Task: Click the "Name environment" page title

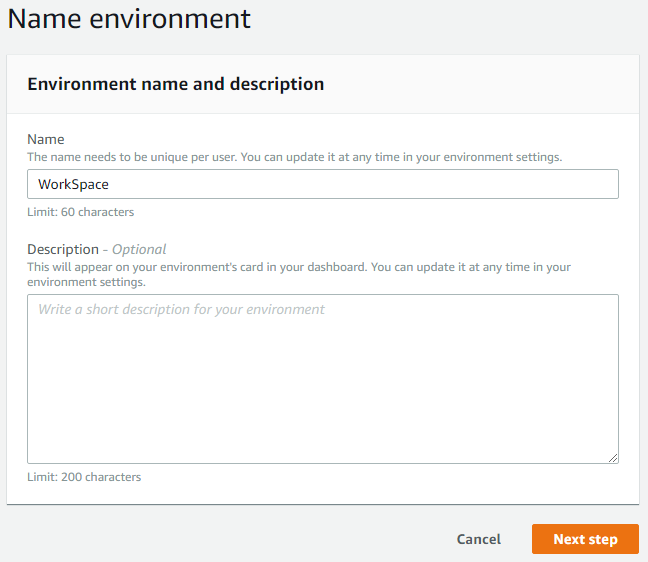Action: pyautogui.click(x=129, y=18)
